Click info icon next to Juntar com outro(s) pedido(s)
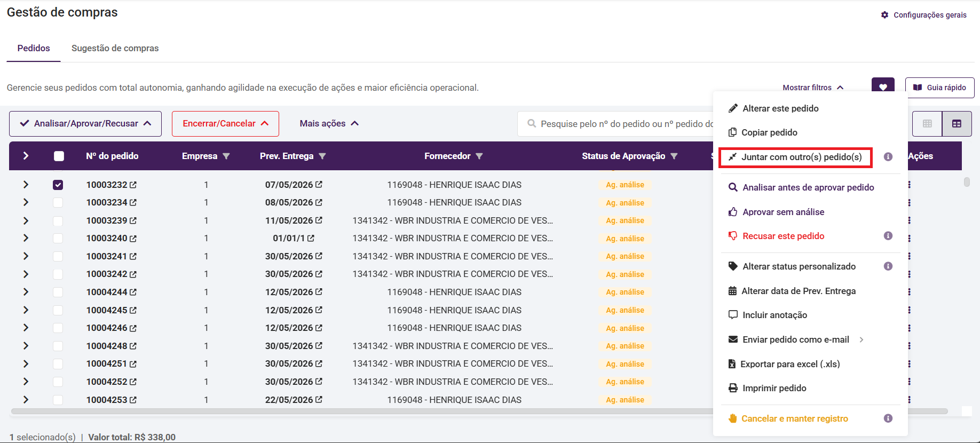The height and width of the screenshot is (443, 980). (888, 157)
